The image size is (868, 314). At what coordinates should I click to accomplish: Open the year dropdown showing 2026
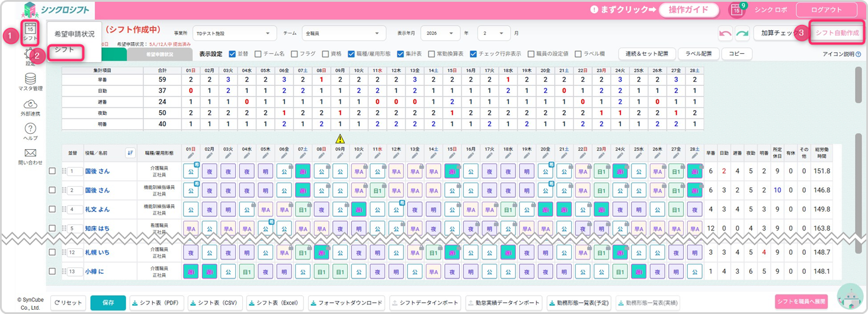(x=440, y=33)
